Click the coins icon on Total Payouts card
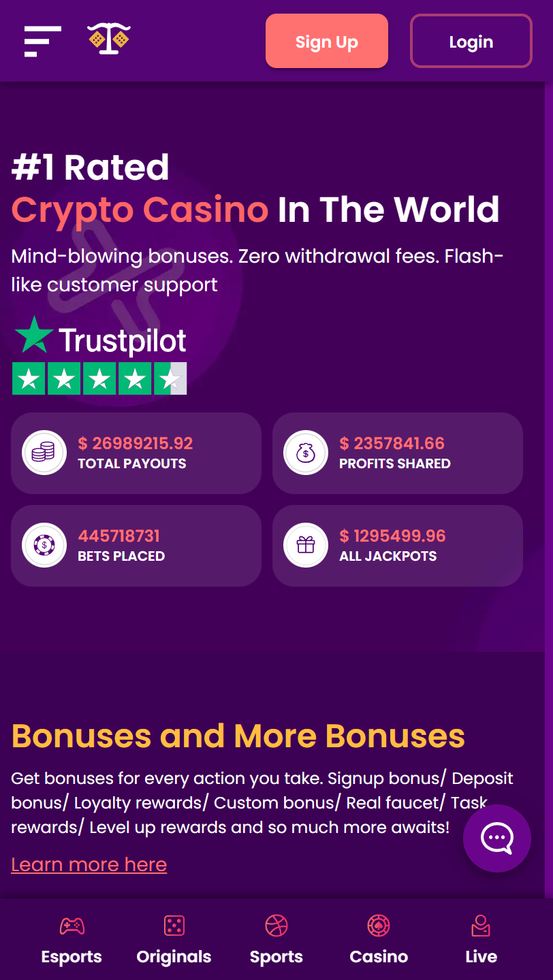The width and height of the screenshot is (553, 980). [x=44, y=452]
